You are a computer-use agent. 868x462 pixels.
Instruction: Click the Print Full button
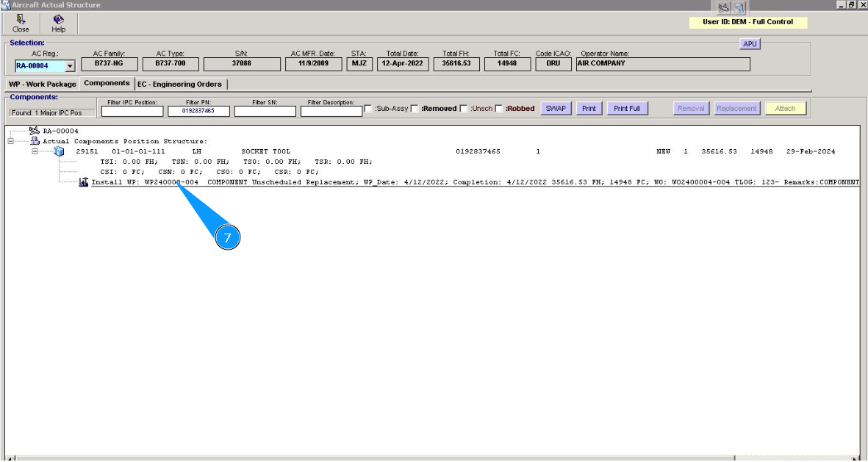pos(627,109)
